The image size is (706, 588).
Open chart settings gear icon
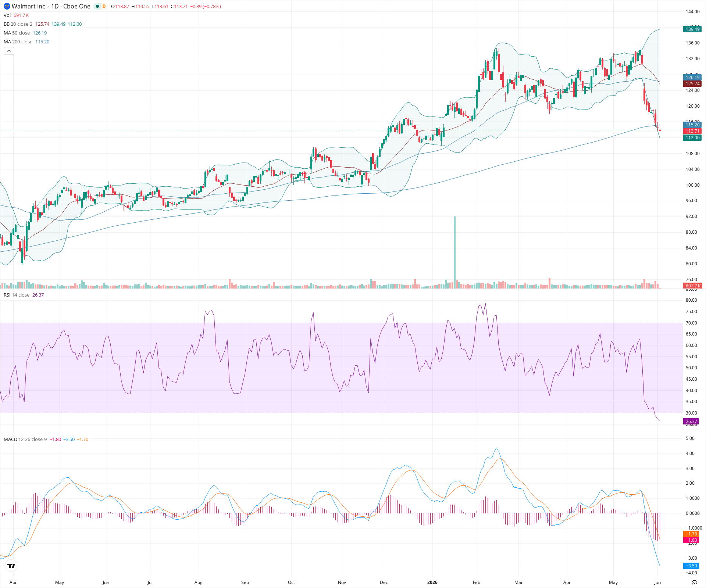tap(694, 582)
